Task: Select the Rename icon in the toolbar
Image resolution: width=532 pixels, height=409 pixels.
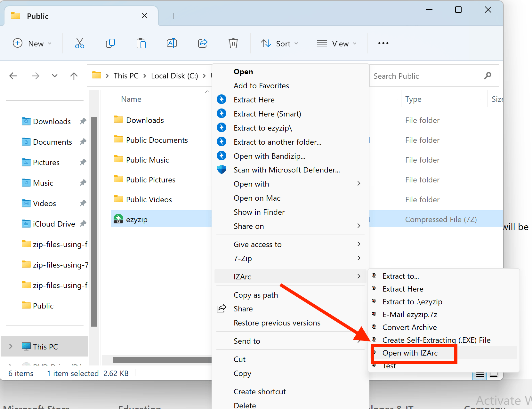Action: coord(172,43)
